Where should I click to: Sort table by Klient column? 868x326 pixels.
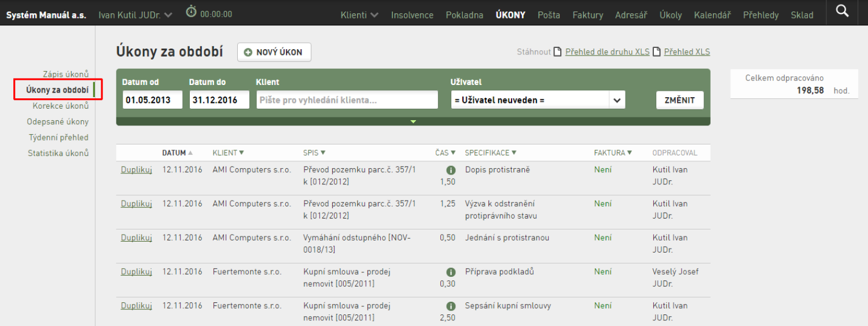point(229,153)
